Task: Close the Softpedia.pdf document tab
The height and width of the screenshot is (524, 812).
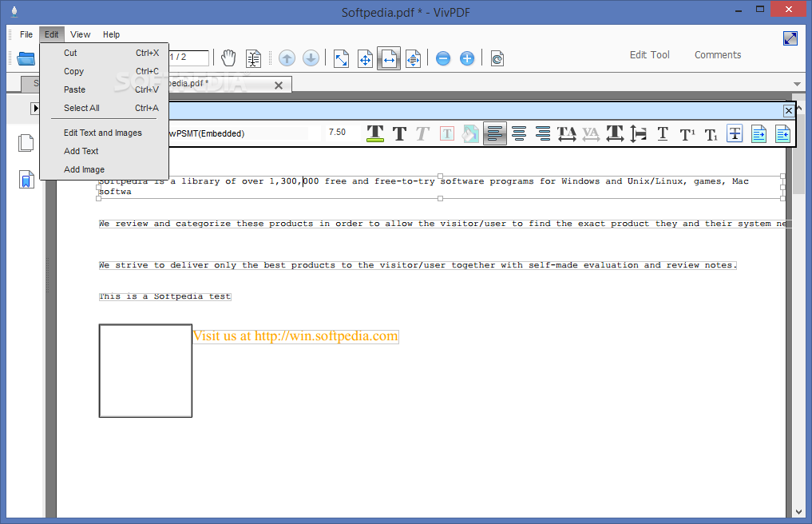Action: click(x=279, y=85)
